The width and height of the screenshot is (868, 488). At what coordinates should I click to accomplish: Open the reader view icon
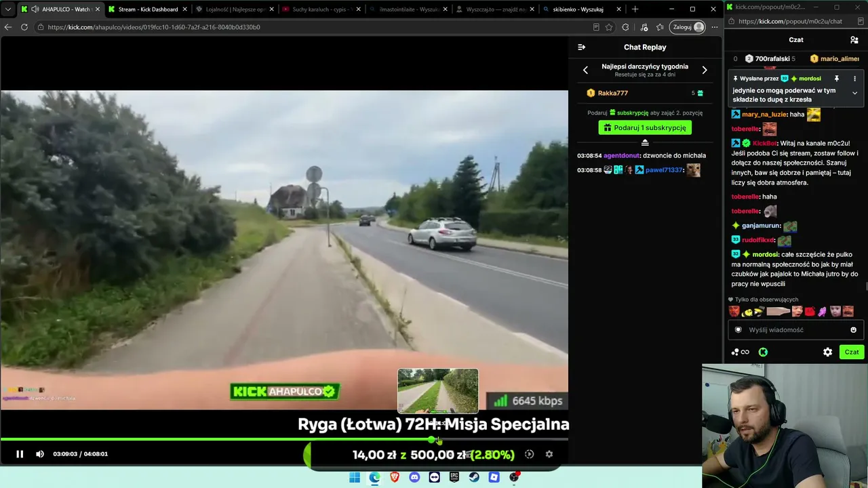point(596,27)
